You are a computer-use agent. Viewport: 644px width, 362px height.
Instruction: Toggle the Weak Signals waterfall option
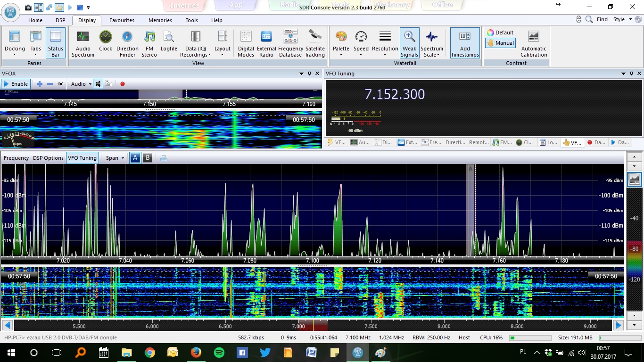409,43
